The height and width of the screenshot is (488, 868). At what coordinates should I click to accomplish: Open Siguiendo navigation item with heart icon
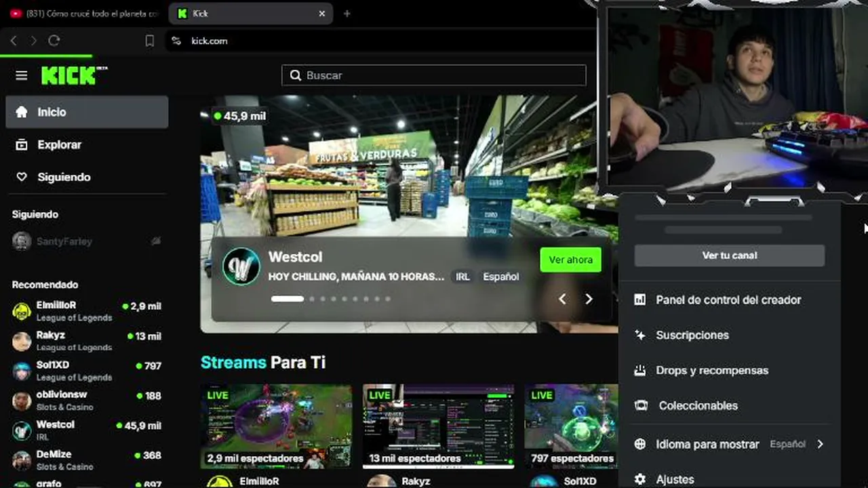click(x=87, y=177)
